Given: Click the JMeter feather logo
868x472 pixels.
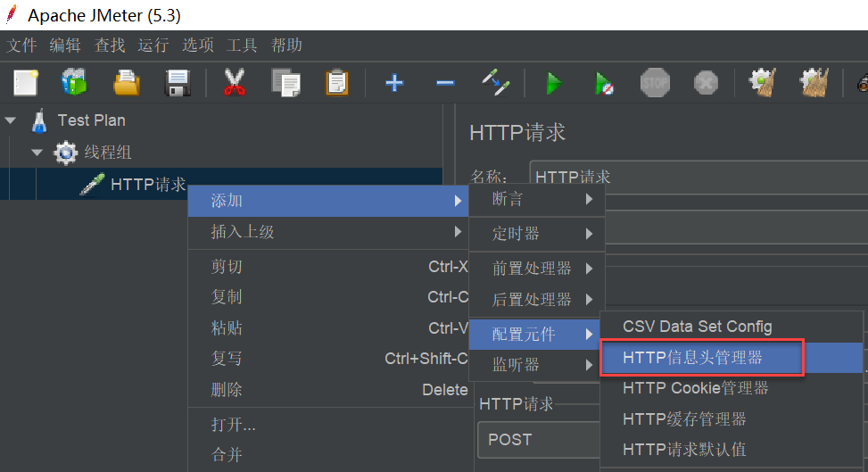Looking at the screenshot, I should [x=12, y=14].
